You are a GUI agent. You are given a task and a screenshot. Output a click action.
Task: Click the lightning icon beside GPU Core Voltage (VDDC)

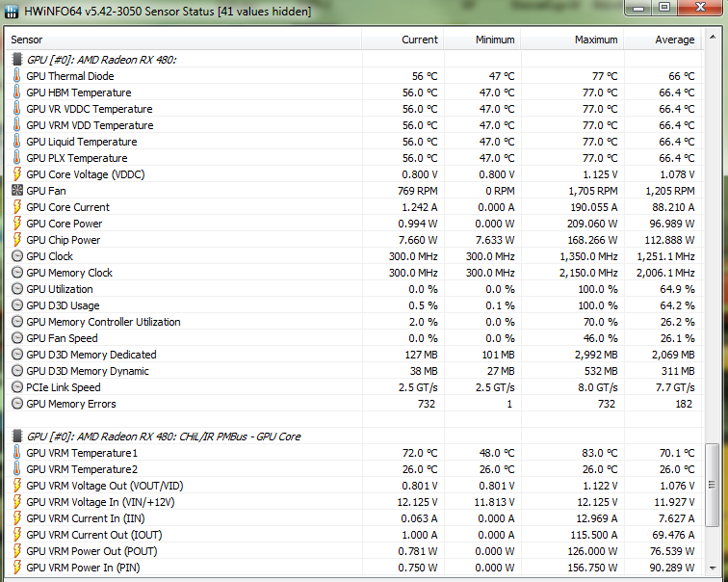click(16, 173)
